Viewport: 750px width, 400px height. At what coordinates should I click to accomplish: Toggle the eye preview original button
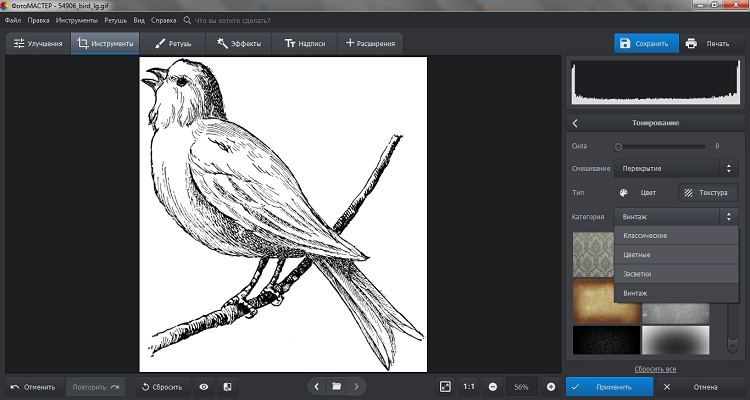203,386
